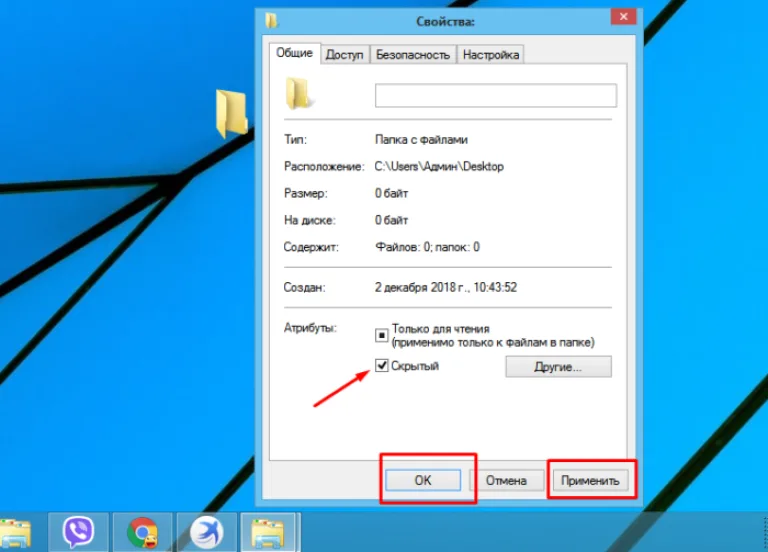Open Другие... advanced attributes
The height and width of the screenshot is (552, 768).
(558, 366)
